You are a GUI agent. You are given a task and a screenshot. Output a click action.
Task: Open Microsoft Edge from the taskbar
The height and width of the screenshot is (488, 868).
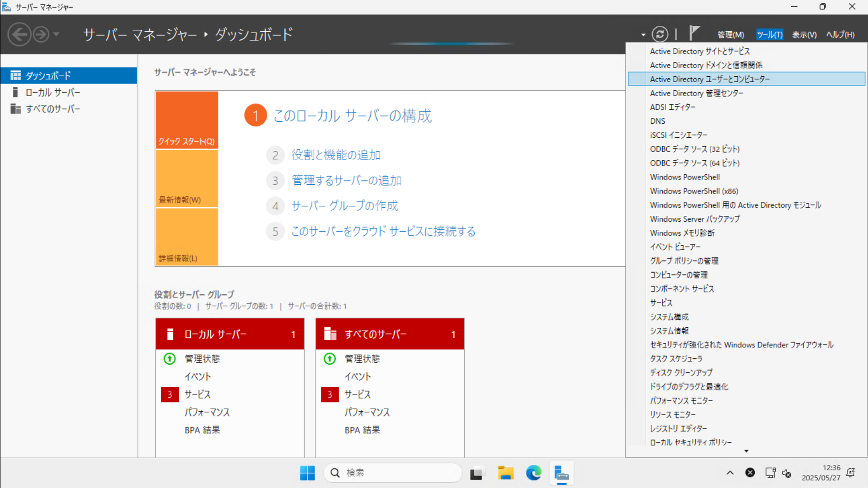[x=533, y=473]
